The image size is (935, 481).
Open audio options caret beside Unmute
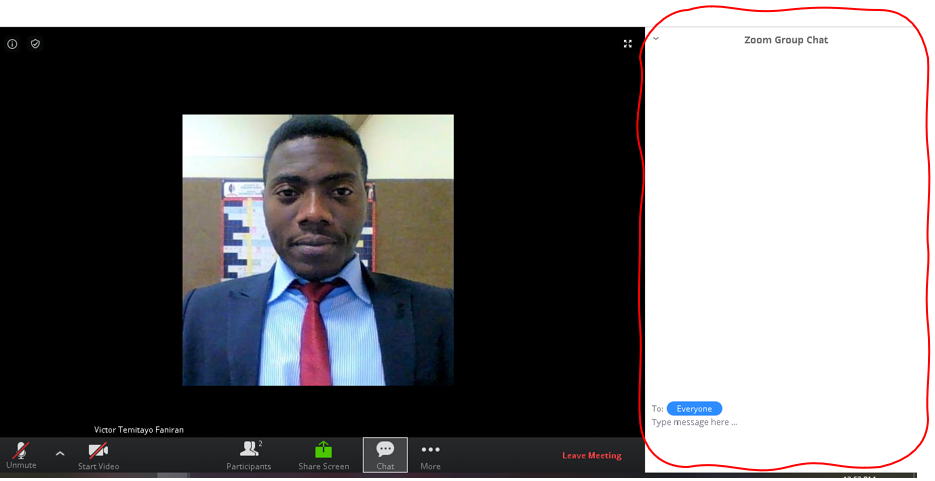pos(60,453)
